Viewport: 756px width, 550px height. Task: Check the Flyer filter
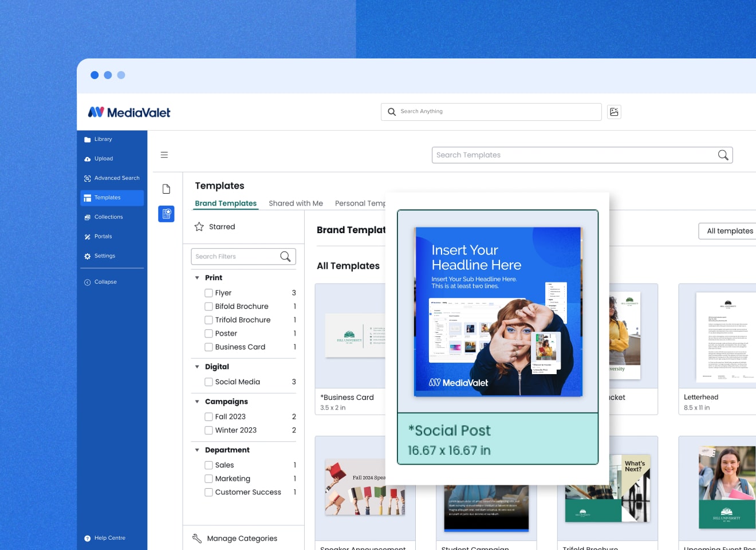click(208, 293)
